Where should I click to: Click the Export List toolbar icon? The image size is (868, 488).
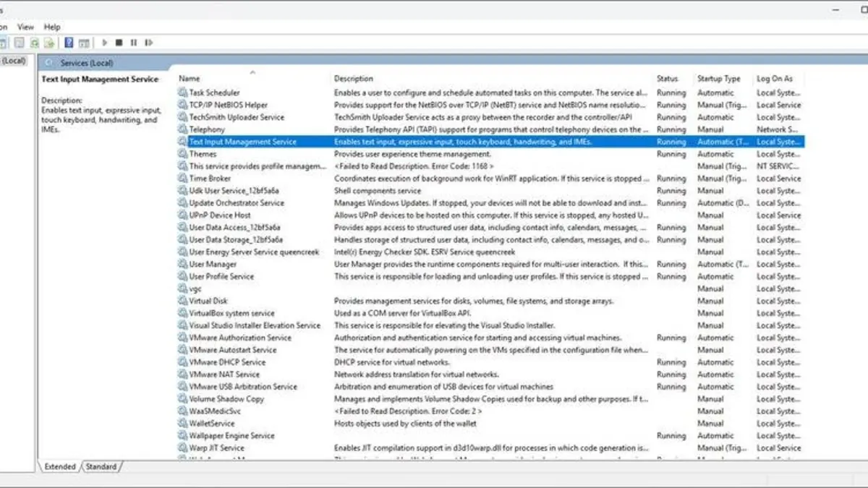49,43
